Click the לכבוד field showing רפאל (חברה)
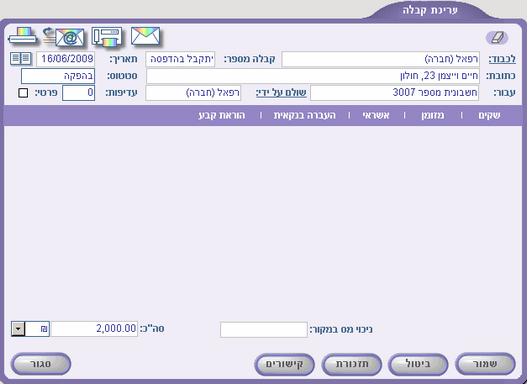 tap(380, 59)
